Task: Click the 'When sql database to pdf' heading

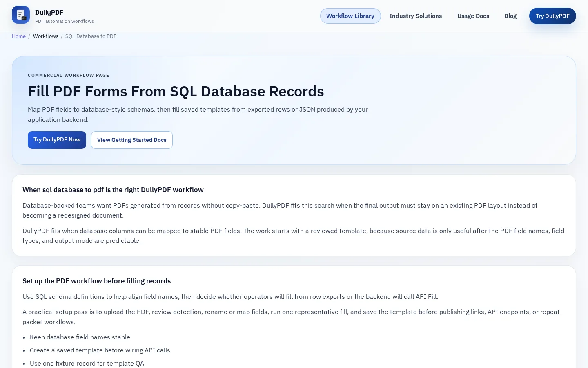Action: [113, 190]
